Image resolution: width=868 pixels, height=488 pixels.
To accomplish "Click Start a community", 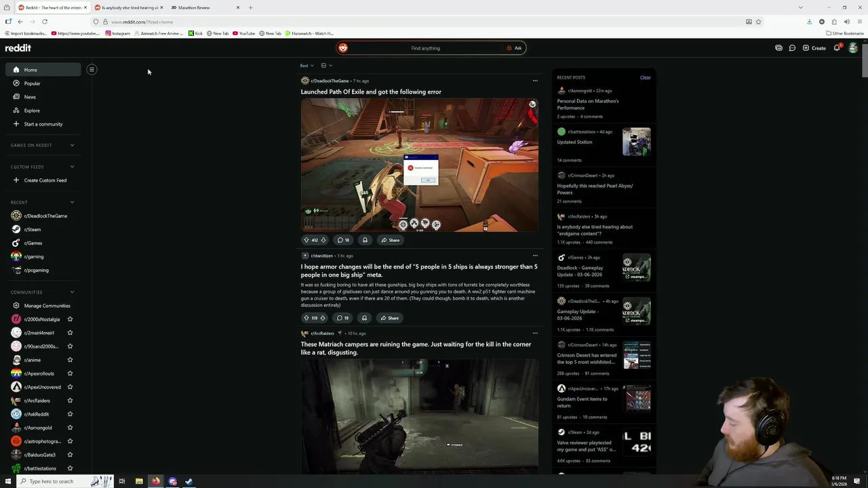I will (x=43, y=124).
